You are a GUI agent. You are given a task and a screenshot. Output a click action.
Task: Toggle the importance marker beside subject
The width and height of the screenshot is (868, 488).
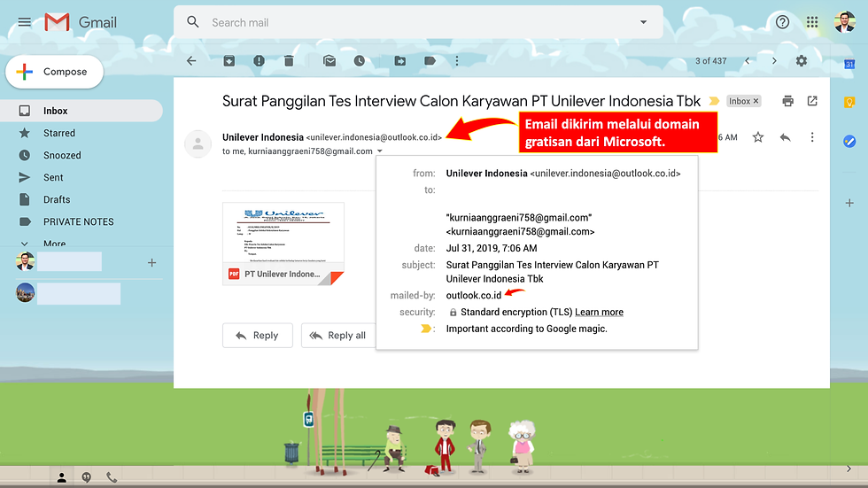(714, 101)
